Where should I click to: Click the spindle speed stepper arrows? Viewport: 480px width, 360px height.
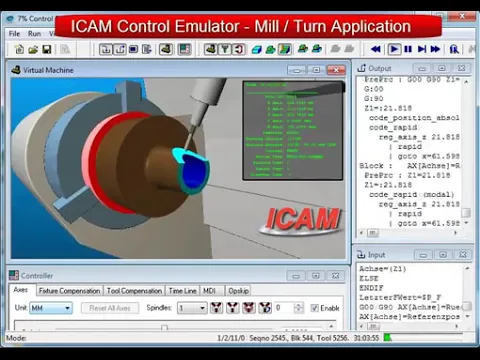pyautogui.click(x=299, y=308)
